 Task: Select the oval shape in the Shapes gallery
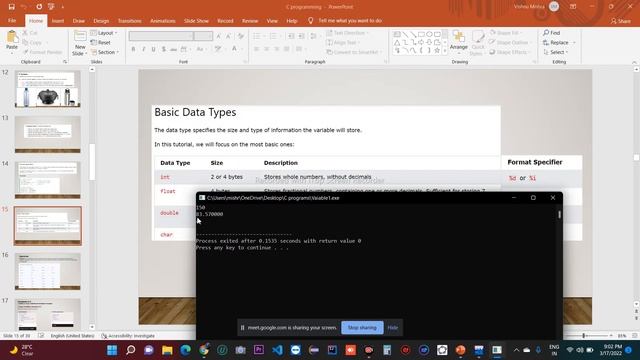pos(429,34)
